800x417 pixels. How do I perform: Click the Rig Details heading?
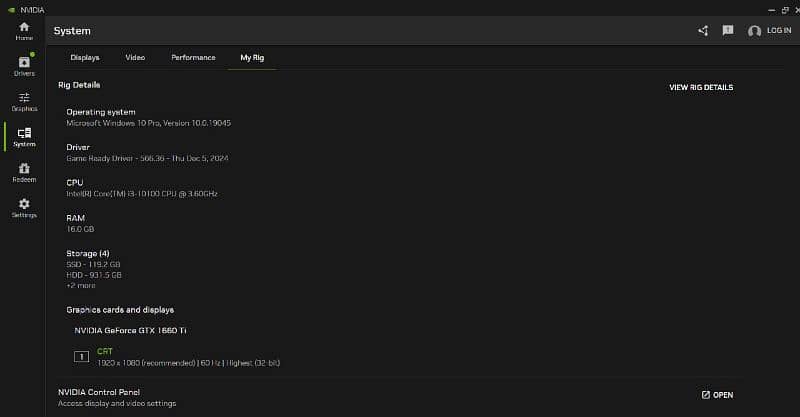pos(79,85)
